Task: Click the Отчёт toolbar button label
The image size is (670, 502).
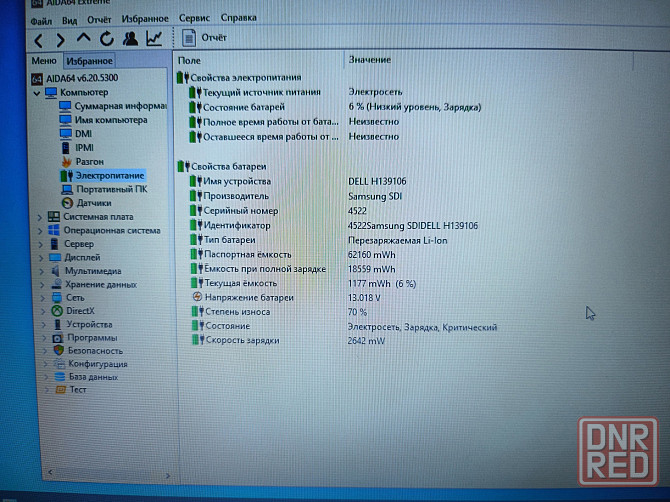Action: (214, 38)
